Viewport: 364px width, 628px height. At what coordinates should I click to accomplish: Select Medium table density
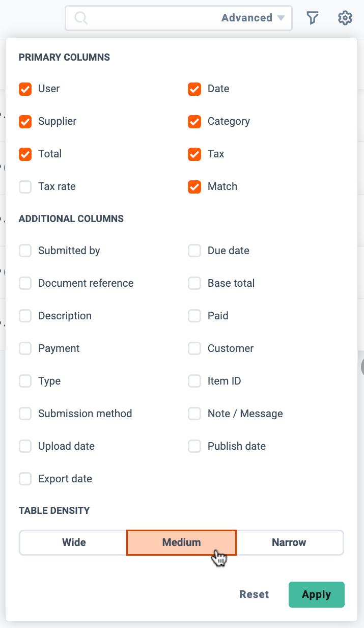click(x=182, y=542)
